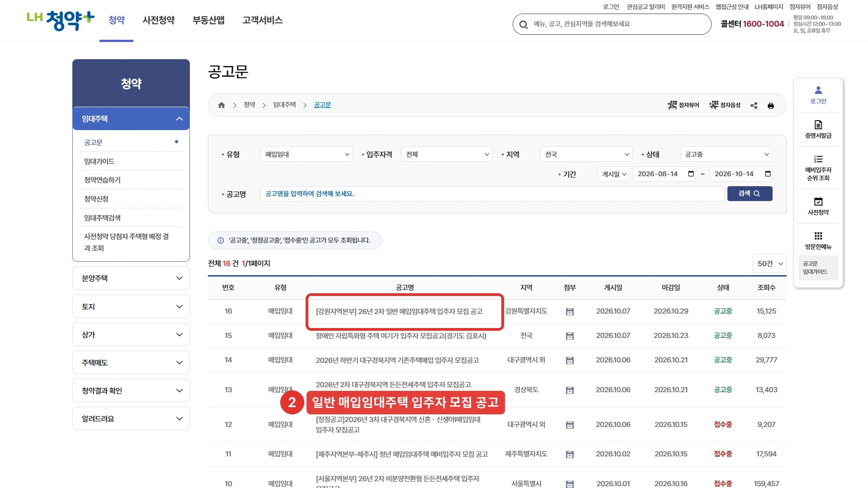Expand the 토지 sidebar section

[x=131, y=307]
